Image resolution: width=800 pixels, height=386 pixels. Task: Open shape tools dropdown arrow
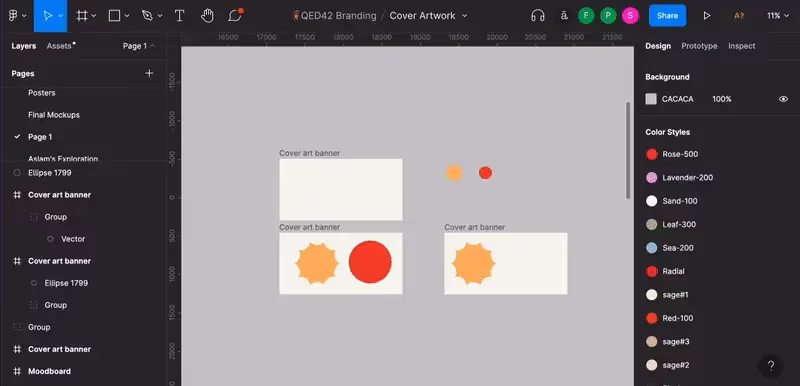tap(127, 16)
